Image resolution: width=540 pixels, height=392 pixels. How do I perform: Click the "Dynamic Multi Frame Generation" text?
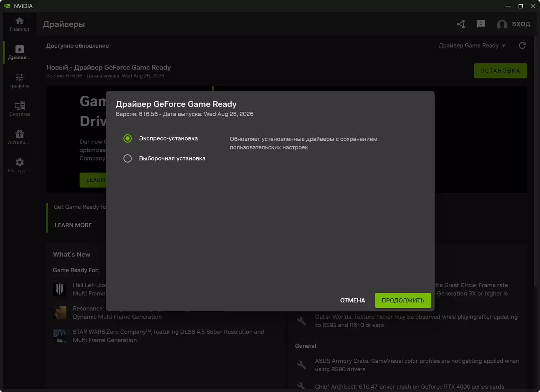(x=117, y=317)
